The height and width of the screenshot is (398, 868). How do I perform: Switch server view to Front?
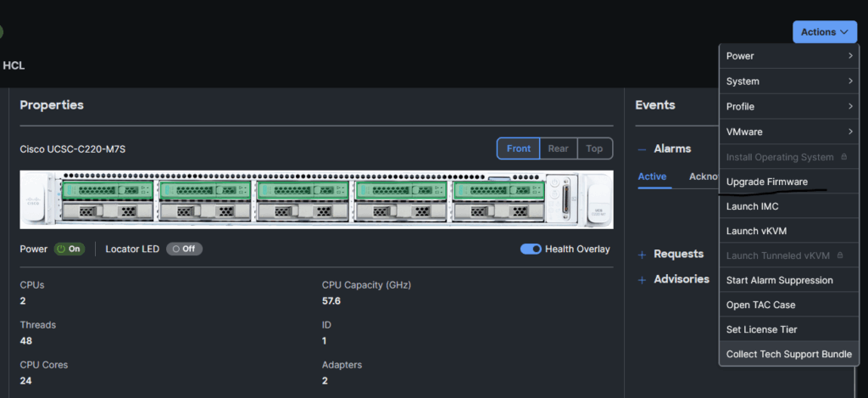(518, 149)
